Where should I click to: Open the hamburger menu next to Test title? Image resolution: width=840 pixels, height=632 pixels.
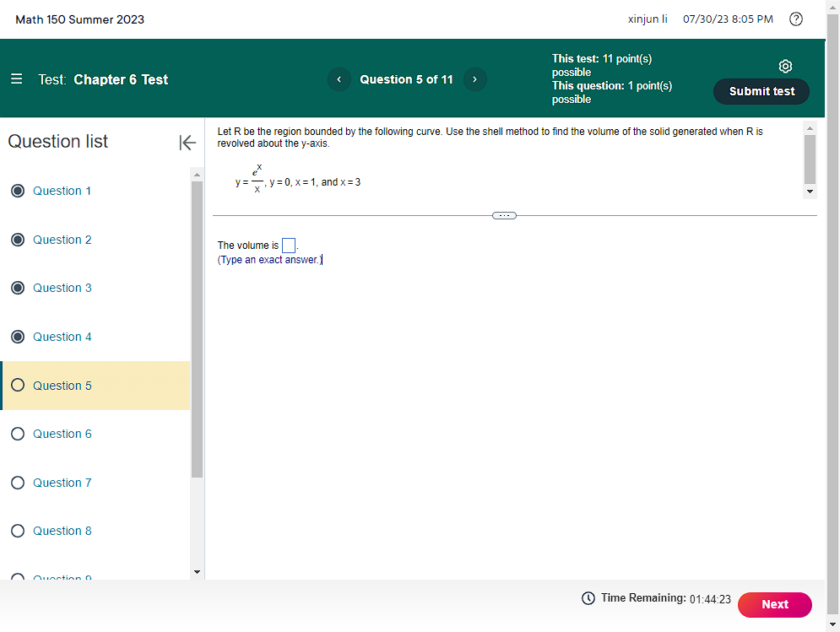[x=16, y=78]
